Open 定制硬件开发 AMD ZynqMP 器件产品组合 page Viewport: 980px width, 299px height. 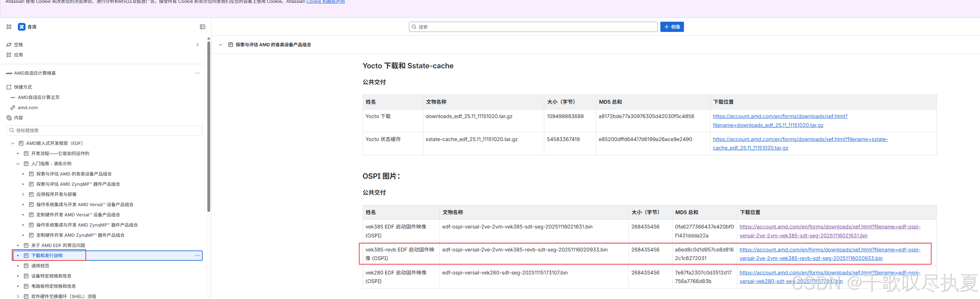pos(80,235)
